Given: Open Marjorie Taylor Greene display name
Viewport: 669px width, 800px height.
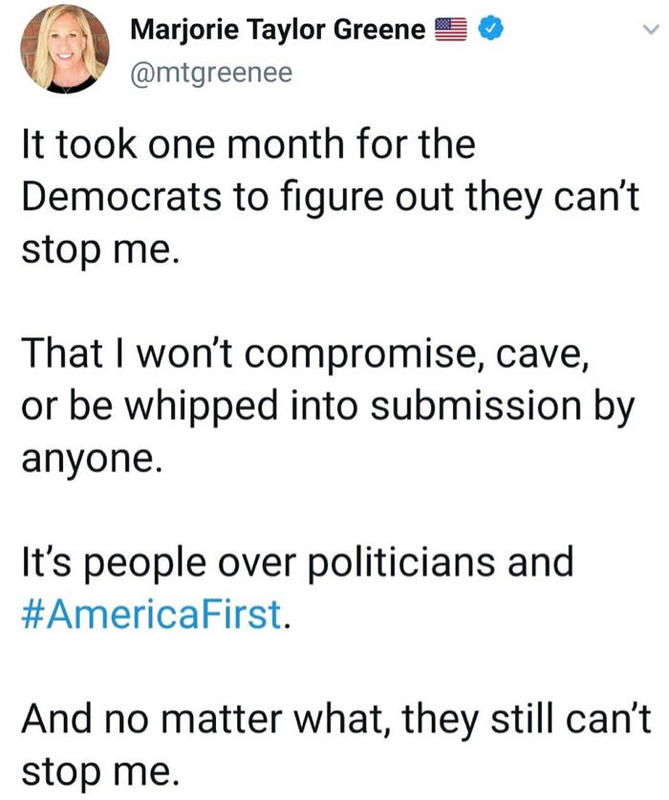Looking at the screenshot, I should pos(279,31).
